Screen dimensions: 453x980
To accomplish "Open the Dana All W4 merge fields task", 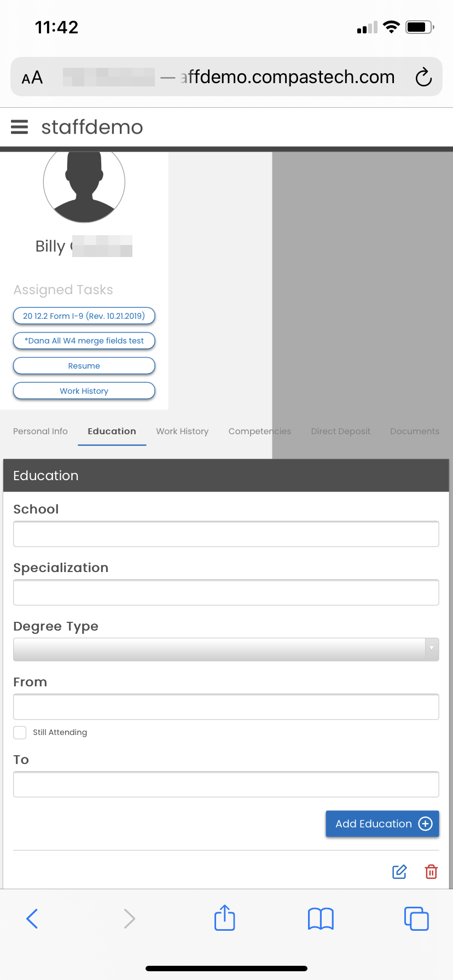I will [x=84, y=341].
